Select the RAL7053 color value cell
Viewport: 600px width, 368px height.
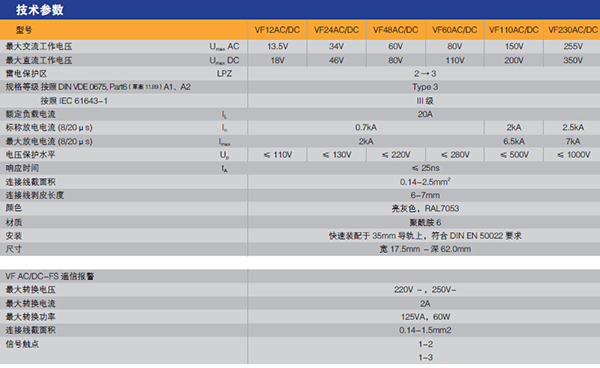(424, 208)
